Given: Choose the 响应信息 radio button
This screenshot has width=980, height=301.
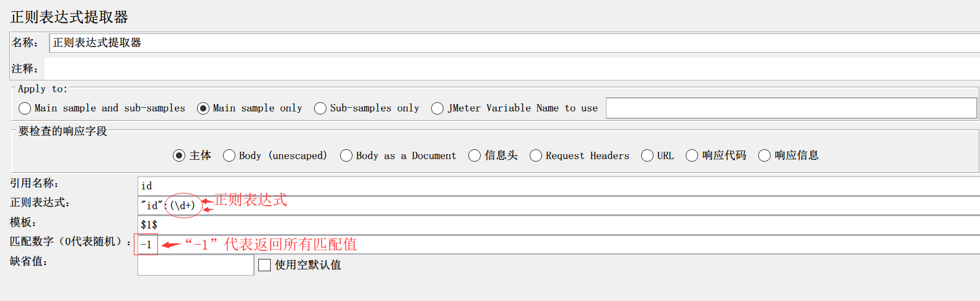Looking at the screenshot, I should coord(764,155).
